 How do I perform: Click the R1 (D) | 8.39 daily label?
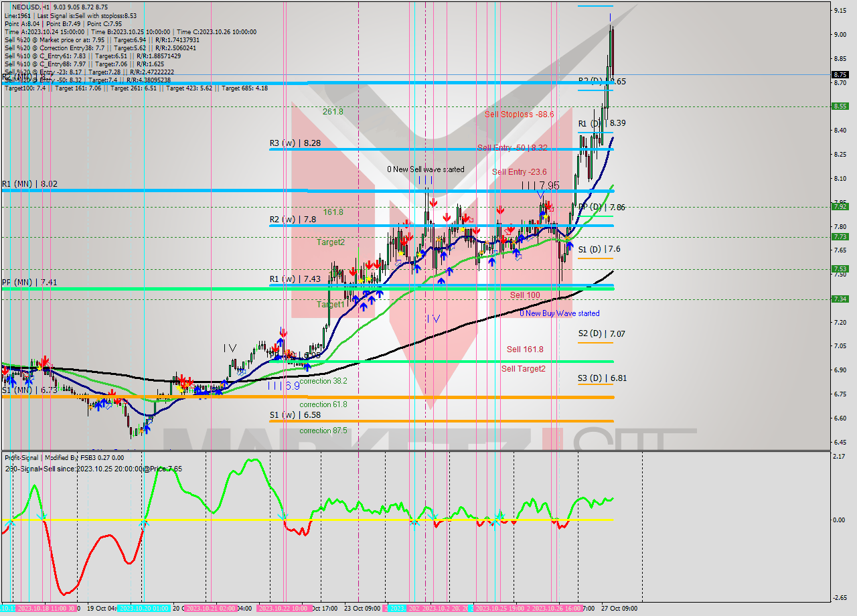coord(602,123)
